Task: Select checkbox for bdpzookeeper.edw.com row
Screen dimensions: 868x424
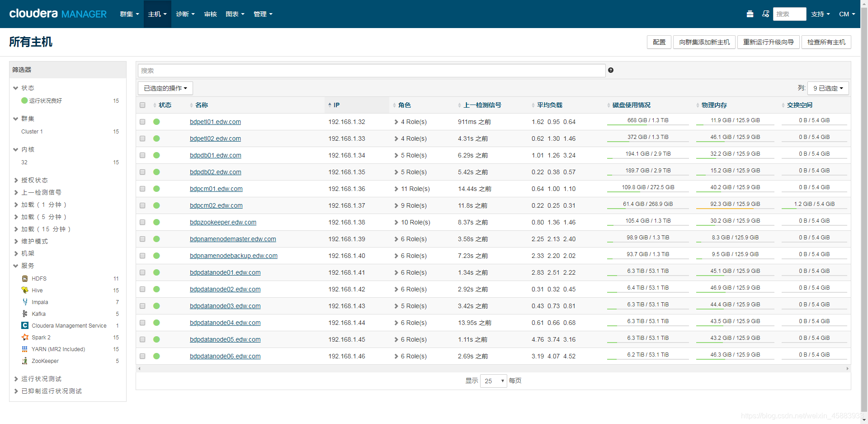Action: point(142,222)
